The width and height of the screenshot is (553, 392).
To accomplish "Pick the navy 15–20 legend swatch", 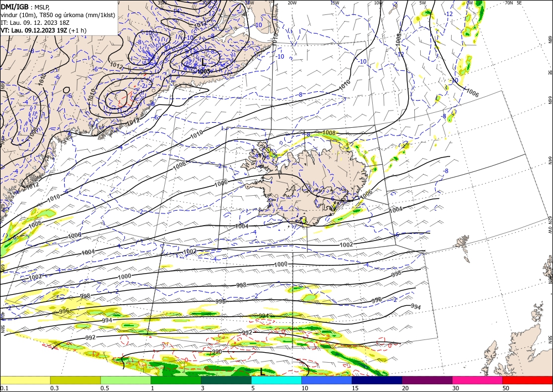I will 377,380.
